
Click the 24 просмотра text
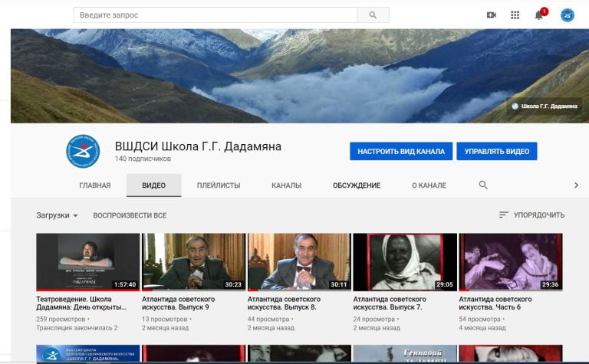tap(373, 319)
